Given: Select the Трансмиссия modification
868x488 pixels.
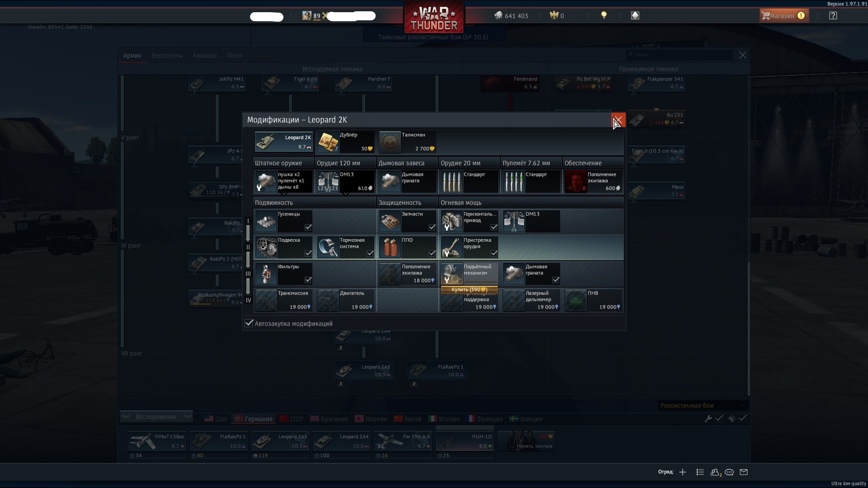Looking at the screenshot, I should tap(283, 300).
